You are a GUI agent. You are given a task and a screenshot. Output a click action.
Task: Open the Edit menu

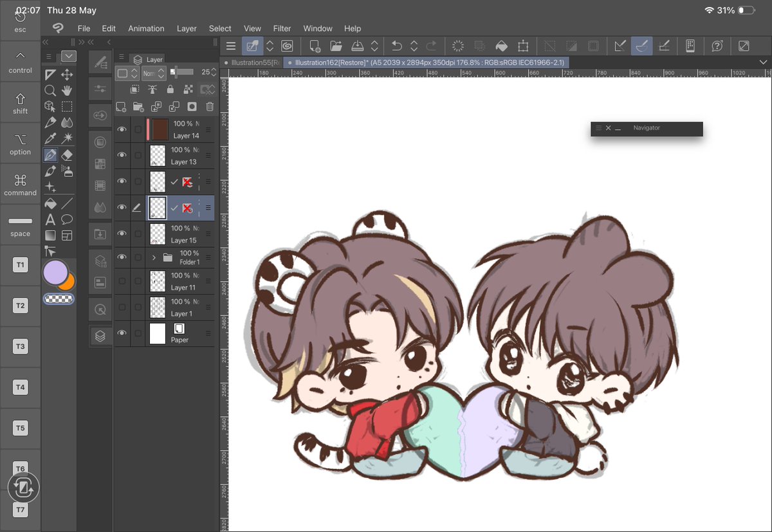coord(109,28)
